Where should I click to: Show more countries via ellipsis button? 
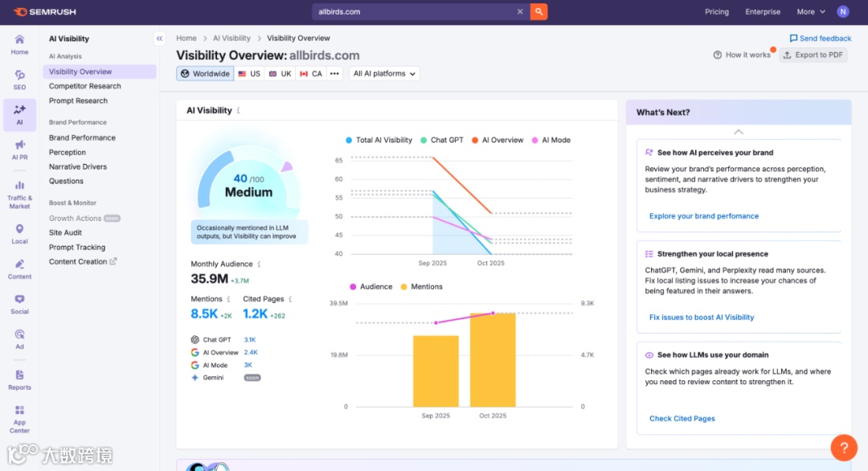coord(334,74)
